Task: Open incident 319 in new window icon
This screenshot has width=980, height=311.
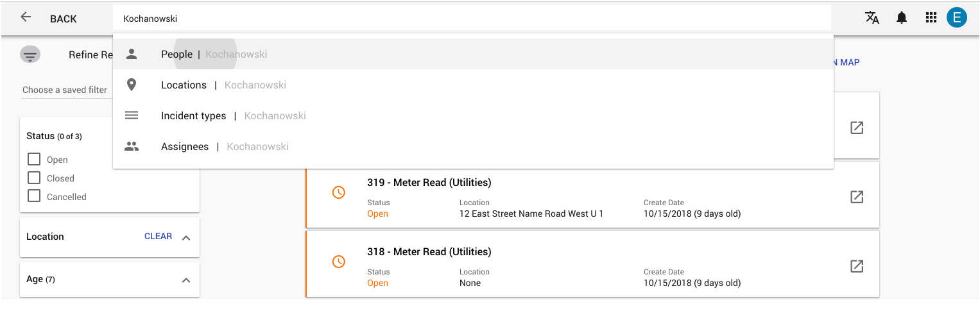Action: 857,197
